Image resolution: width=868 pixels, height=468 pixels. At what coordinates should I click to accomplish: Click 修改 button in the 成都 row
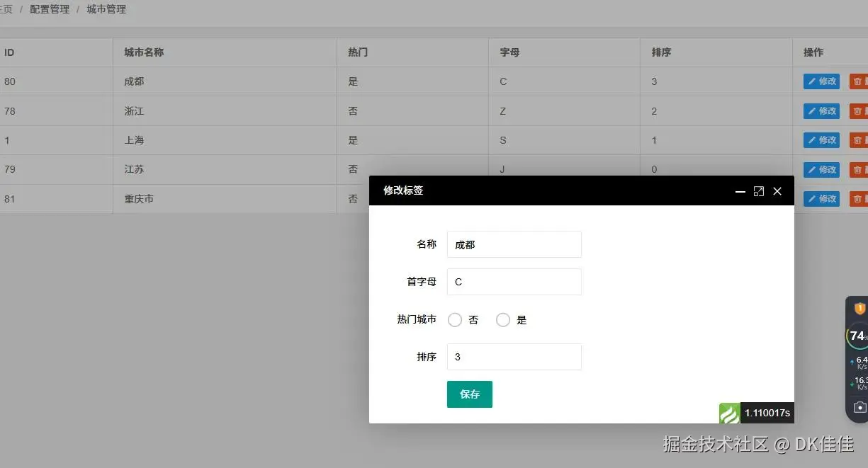[822, 81]
